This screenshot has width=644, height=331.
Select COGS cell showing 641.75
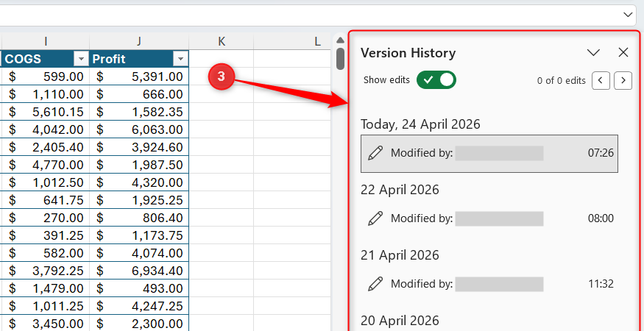pyautogui.click(x=46, y=200)
